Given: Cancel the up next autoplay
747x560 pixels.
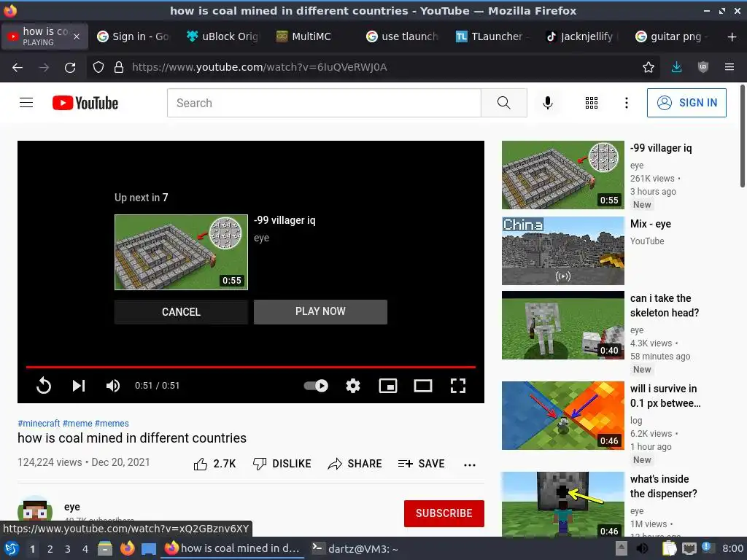Looking at the screenshot, I should (181, 312).
